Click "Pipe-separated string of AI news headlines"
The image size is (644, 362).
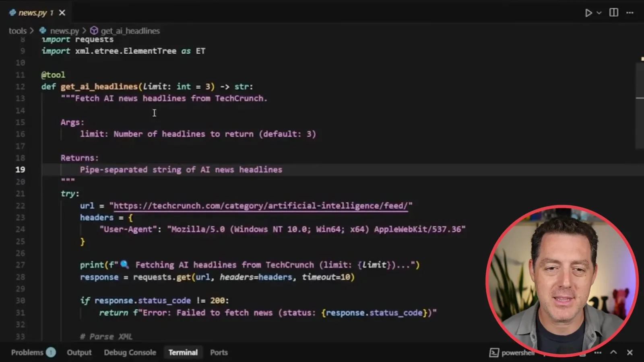(x=181, y=170)
